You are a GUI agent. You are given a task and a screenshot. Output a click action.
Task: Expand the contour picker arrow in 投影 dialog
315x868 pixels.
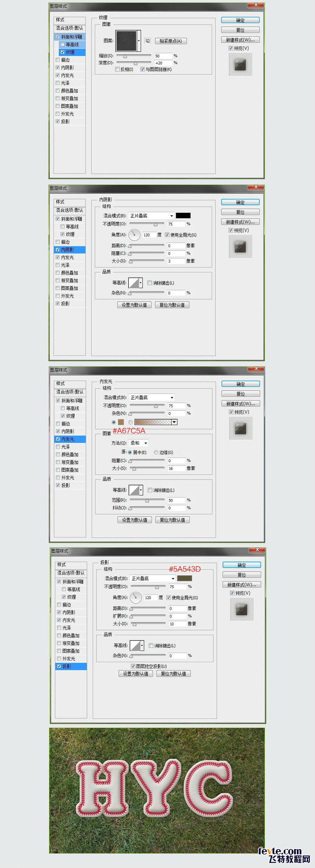click(x=142, y=645)
